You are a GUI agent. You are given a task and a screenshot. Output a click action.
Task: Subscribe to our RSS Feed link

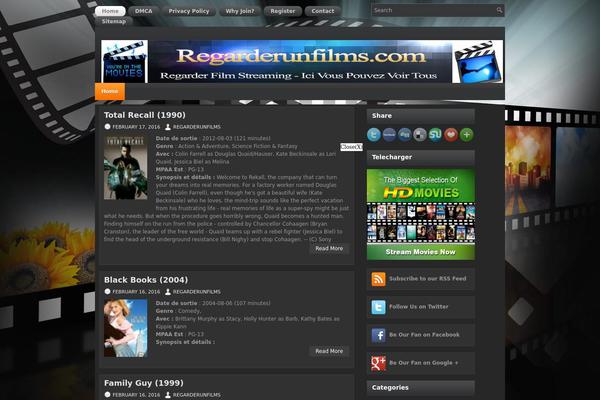click(427, 279)
